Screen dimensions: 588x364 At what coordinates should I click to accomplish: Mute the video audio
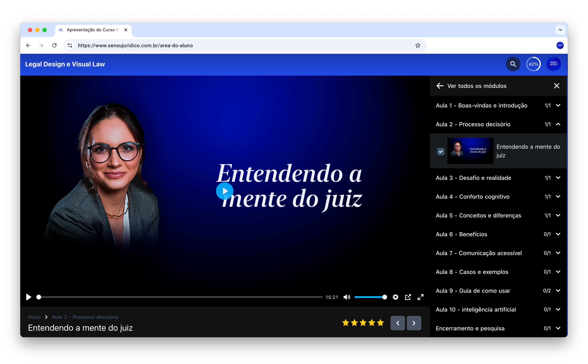click(347, 297)
